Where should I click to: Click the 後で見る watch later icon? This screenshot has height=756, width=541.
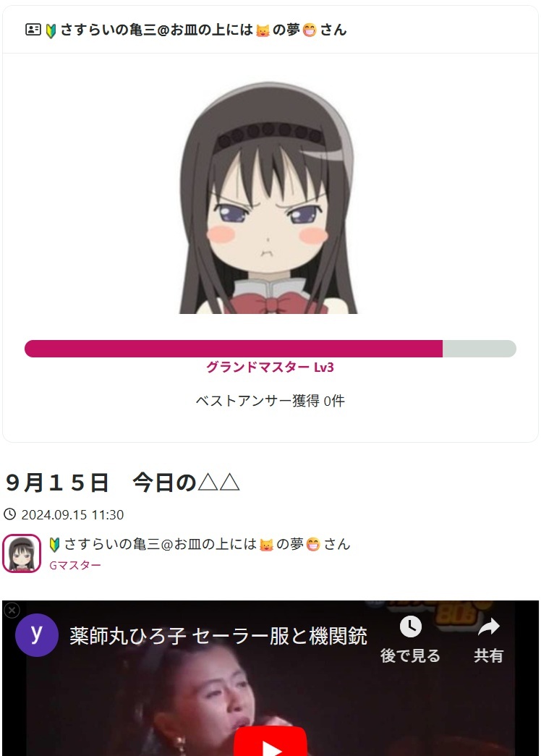[410, 627]
